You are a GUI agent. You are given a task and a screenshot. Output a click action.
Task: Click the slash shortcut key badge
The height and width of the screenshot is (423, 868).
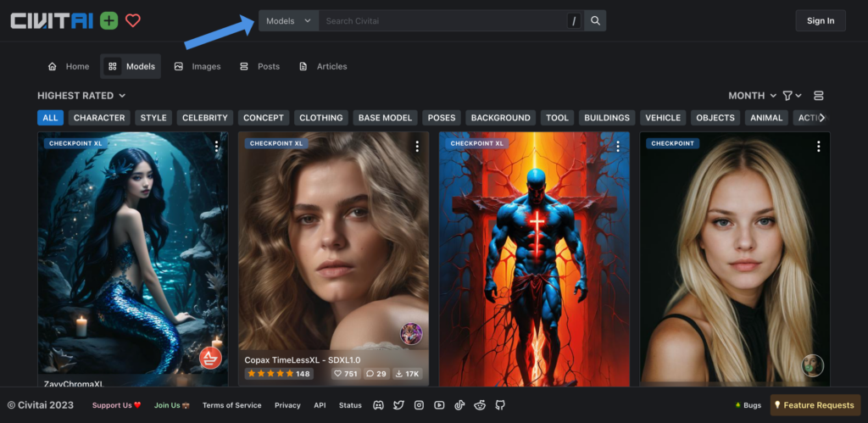[x=574, y=21]
